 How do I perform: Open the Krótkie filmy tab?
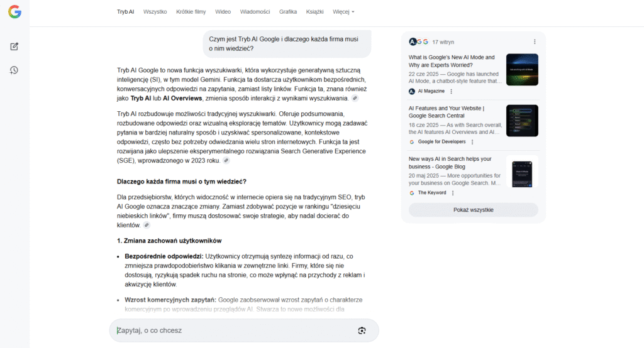(x=191, y=12)
